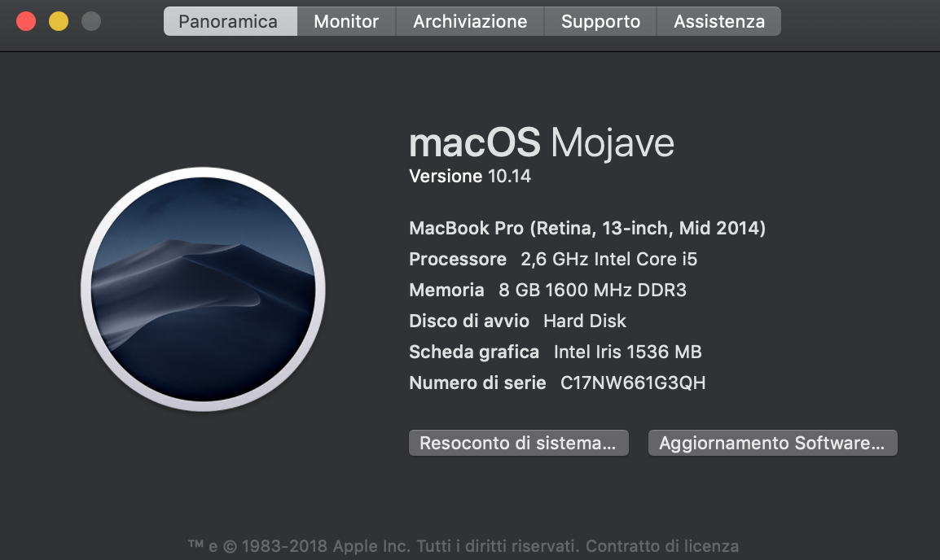Click the MacBook Pro model name line
The height and width of the screenshot is (560, 940).
(x=587, y=228)
